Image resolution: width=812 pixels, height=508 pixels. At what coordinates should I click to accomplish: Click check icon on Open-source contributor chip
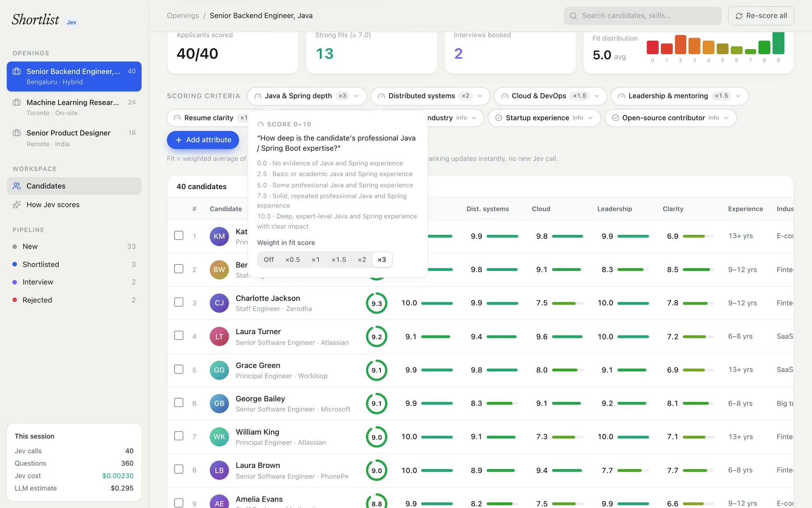(x=615, y=118)
